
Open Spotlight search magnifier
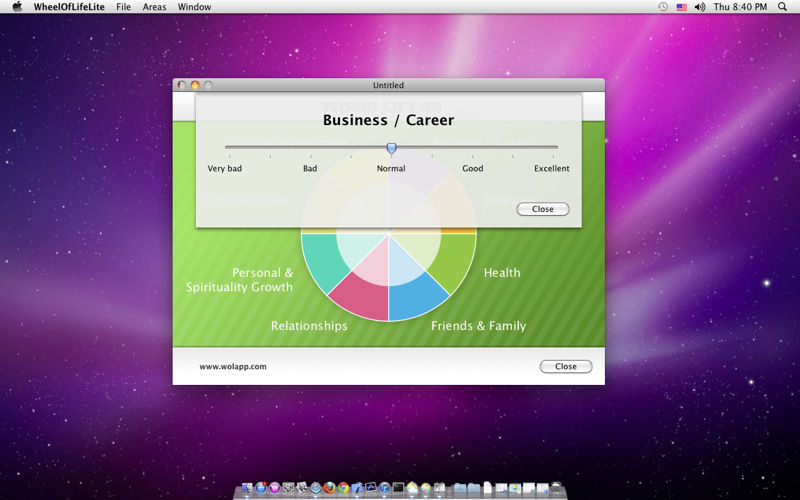(x=782, y=7)
